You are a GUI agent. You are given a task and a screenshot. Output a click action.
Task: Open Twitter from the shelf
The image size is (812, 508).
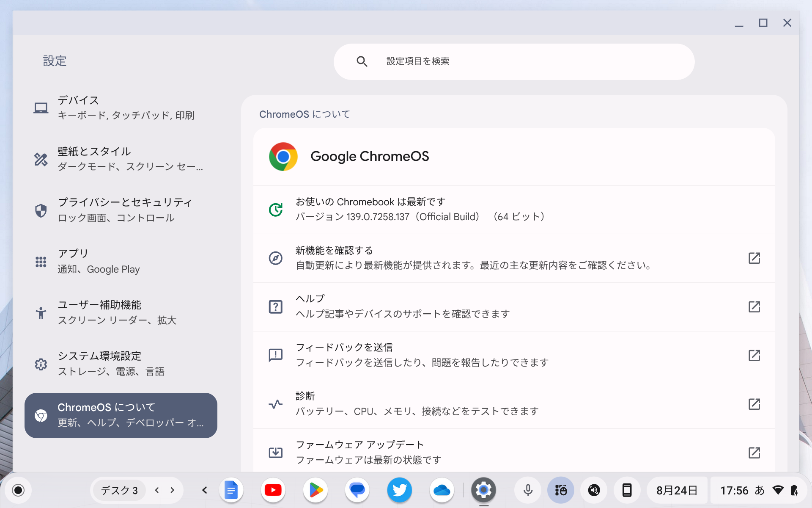[399, 490]
